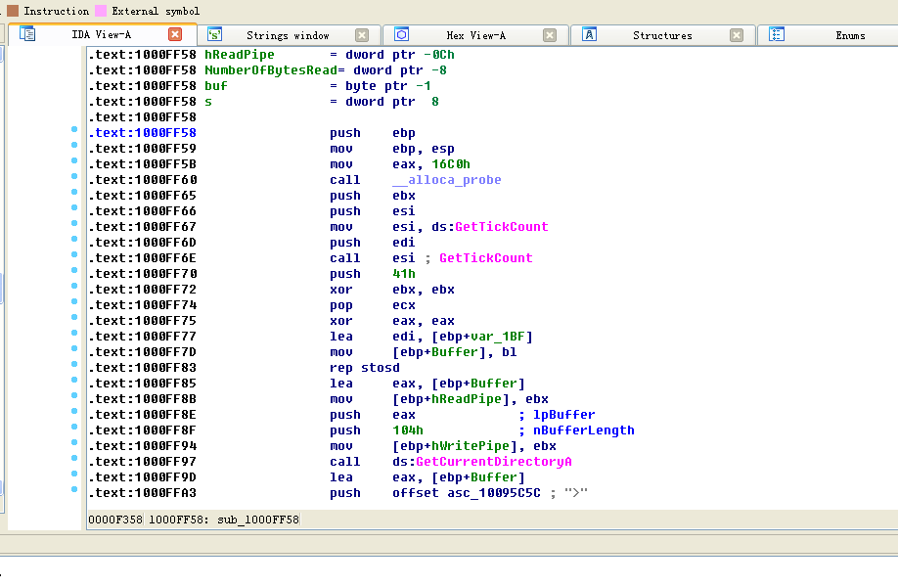
Task: Open the Structures tab
Action: coord(662,35)
